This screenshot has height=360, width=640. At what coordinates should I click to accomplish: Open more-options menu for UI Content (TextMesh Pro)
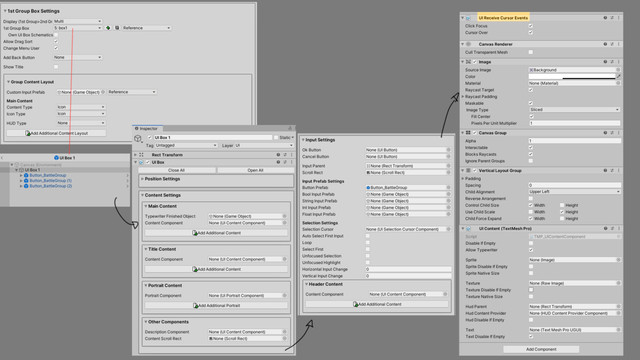pyautogui.click(x=618, y=229)
